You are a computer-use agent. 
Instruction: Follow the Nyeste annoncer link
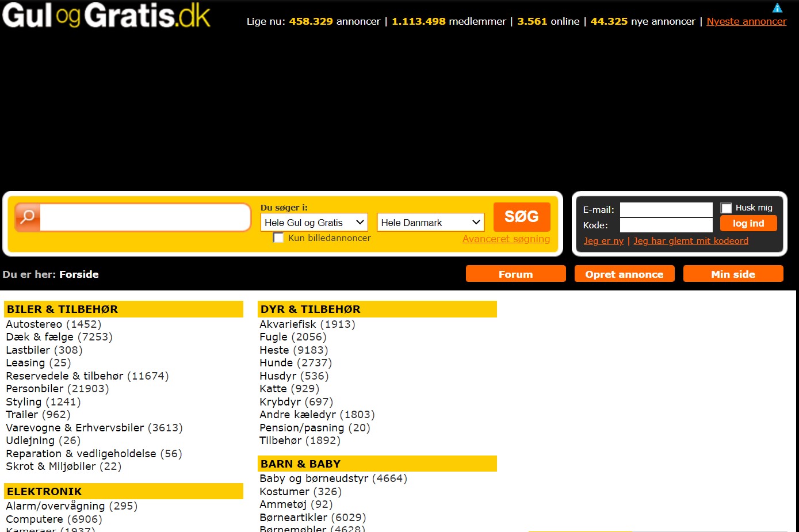tap(746, 21)
